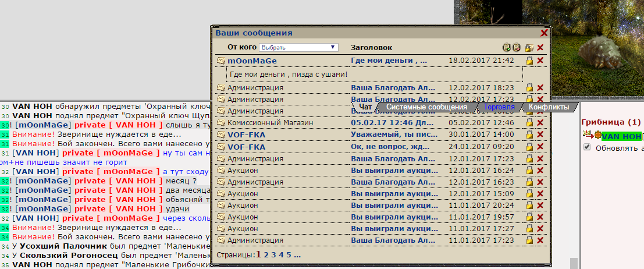Delete the Комиссионный Магазин message
The image size is (644, 269).
click(x=540, y=123)
